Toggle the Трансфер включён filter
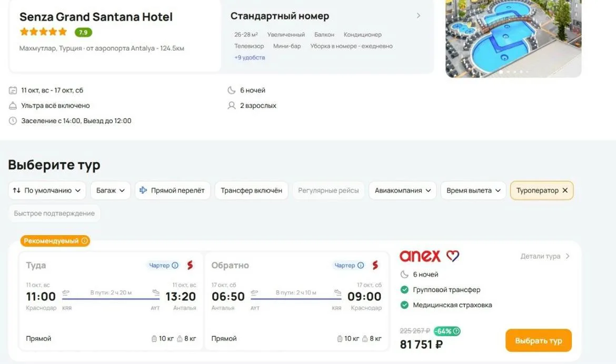Image resolution: width=616 pixels, height=364 pixels. coord(252,190)
